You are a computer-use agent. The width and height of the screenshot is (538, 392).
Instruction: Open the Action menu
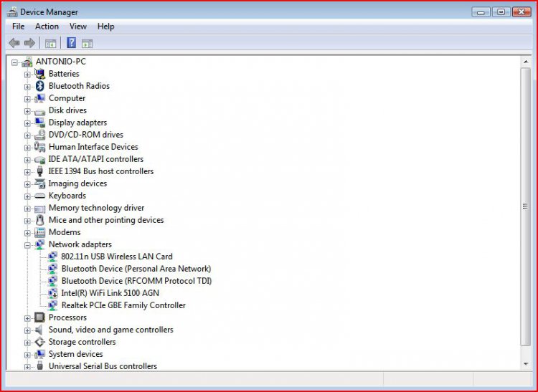coord(47,27)
